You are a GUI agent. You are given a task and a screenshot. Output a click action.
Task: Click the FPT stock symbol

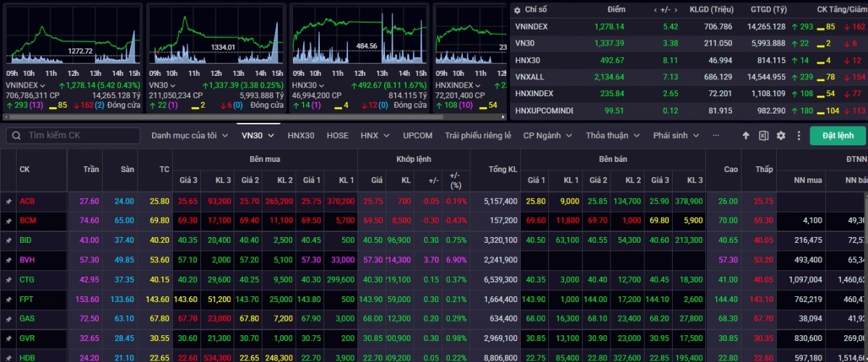click(27, 298)
